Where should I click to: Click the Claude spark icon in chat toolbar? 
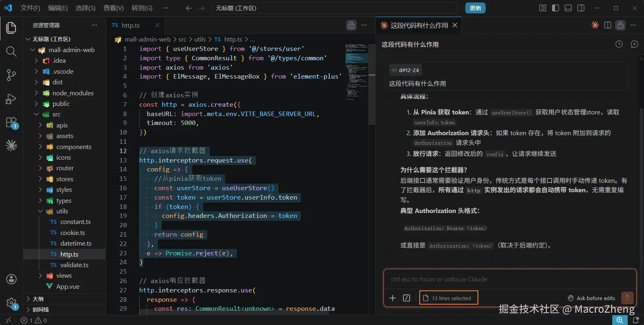(x=595, y=25)
